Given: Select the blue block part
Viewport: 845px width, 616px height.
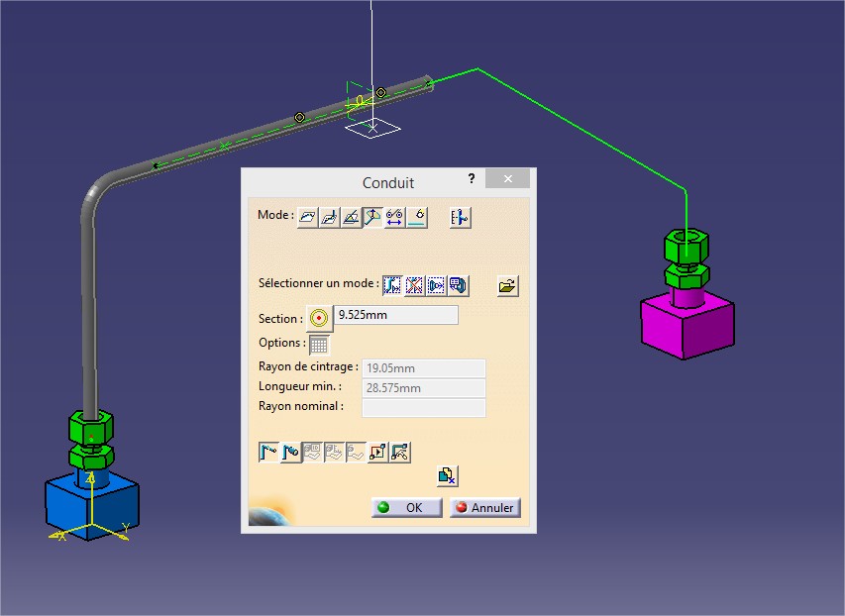Looking at the screenshot, I should click(x=92, y=507).
